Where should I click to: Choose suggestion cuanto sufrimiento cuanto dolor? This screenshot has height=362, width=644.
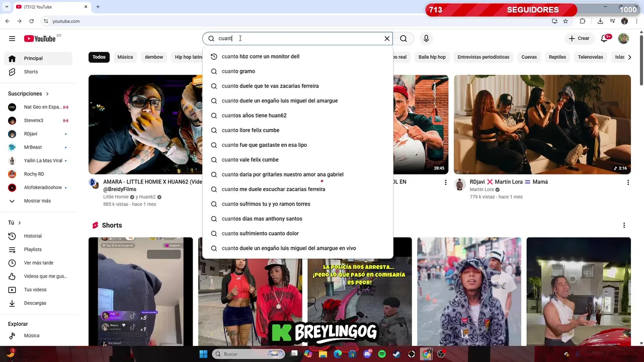click(x=297, y=233)
